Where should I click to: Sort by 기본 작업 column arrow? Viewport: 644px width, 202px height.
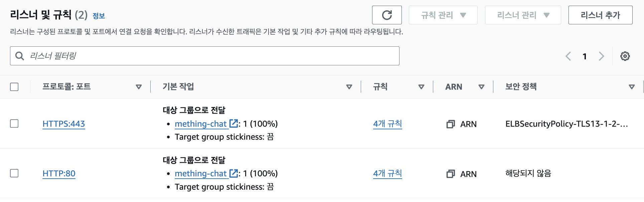pyautogui.click(x=349, y=87)
